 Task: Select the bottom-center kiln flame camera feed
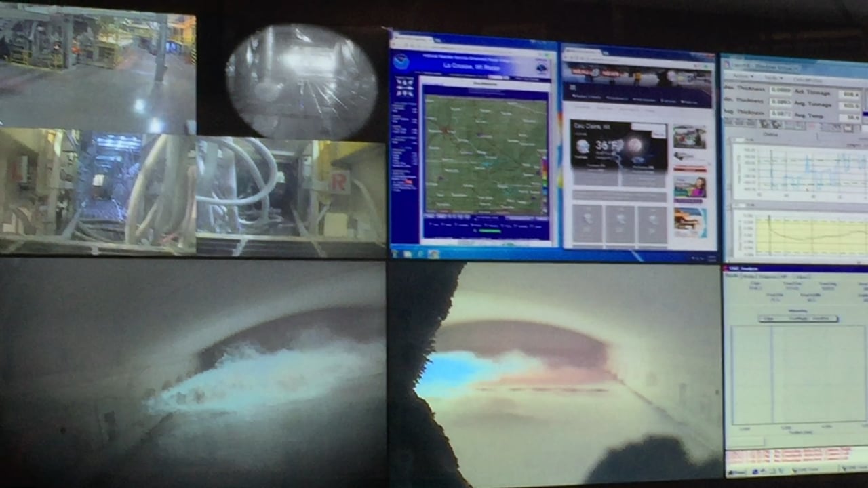pyautogui.click(x=555, y=373)
